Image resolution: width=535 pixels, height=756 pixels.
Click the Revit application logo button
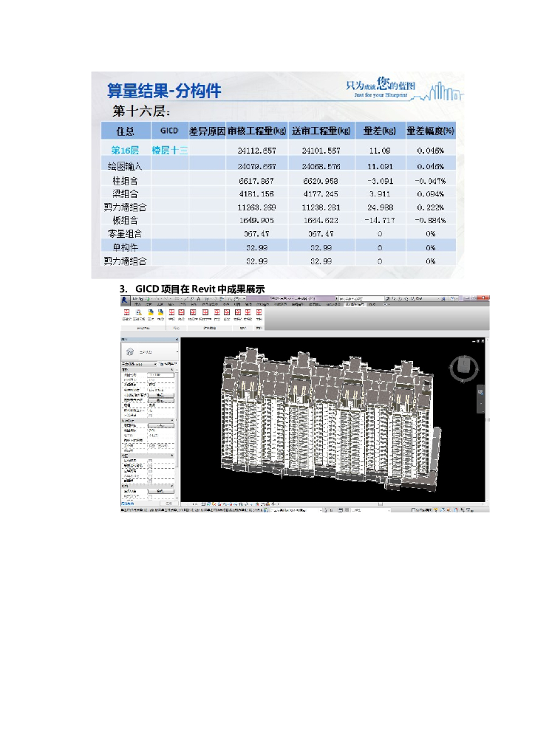(126, 300)
